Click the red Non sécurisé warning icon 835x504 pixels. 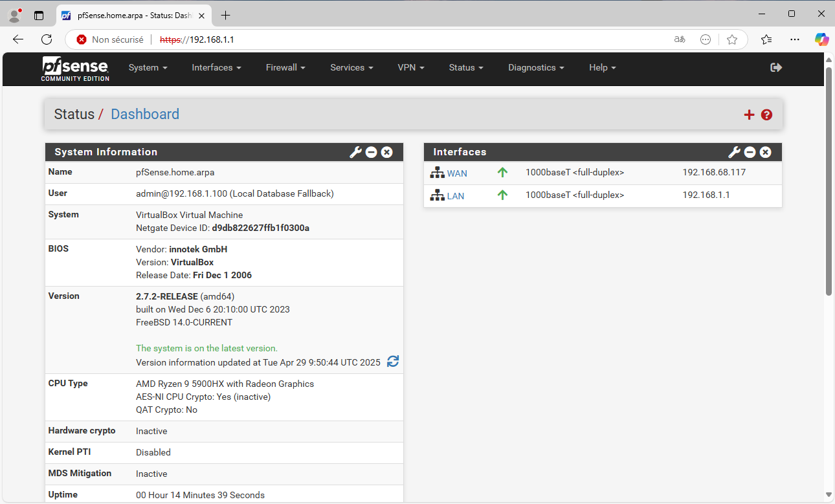click(82, 39)
